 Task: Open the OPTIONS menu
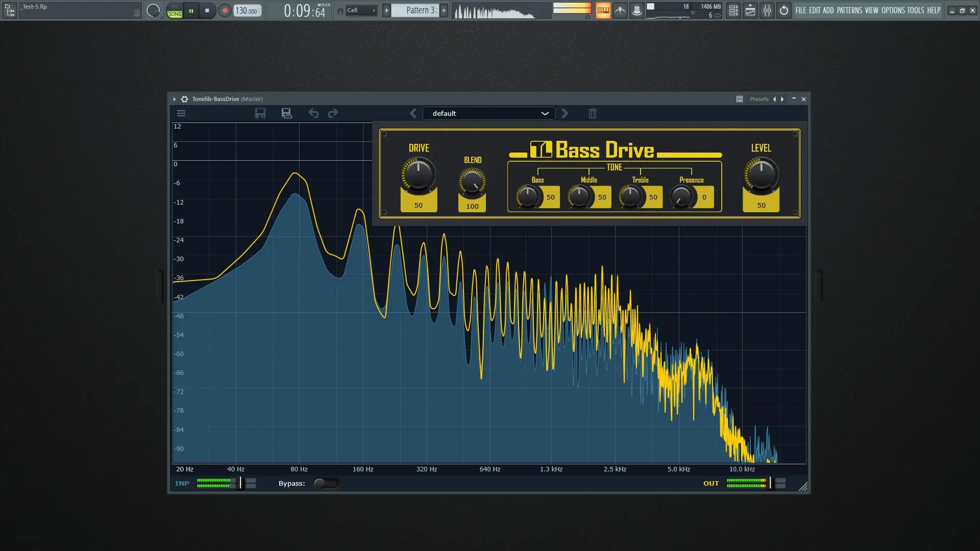pos(893,10)
